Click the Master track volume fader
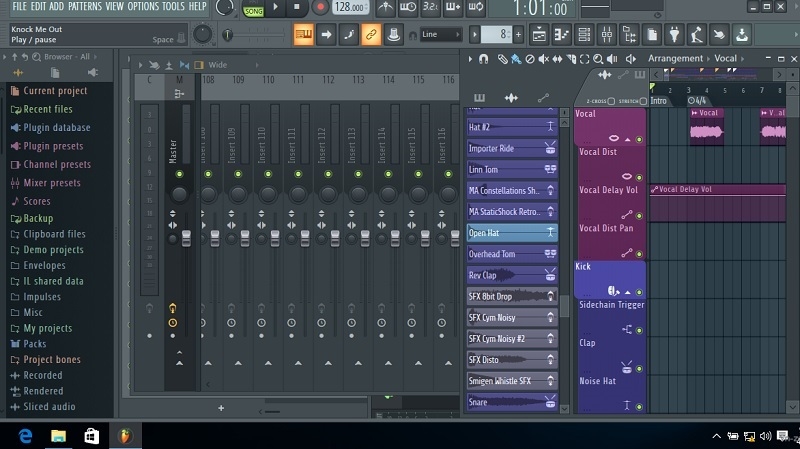800x449 pixels. tap(186, 238)
